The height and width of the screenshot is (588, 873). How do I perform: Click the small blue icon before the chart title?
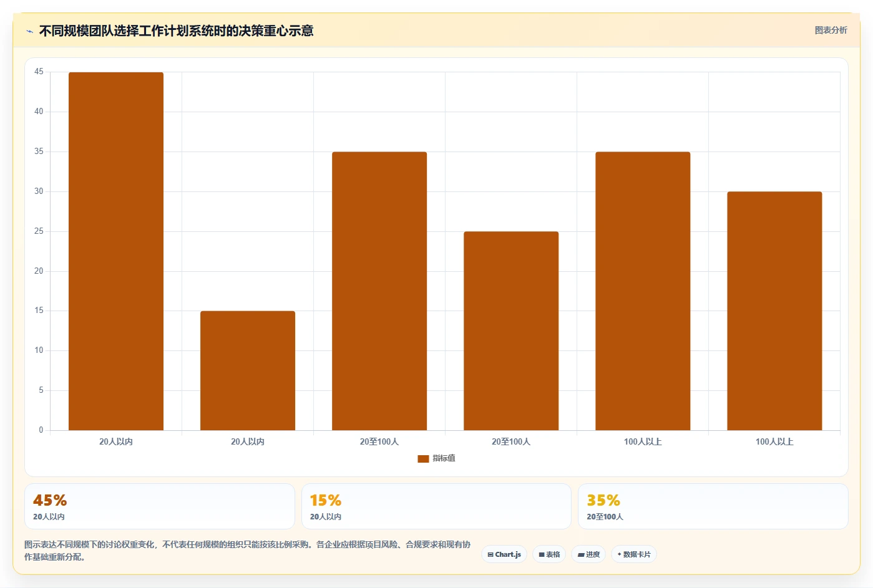click(29, 31)
